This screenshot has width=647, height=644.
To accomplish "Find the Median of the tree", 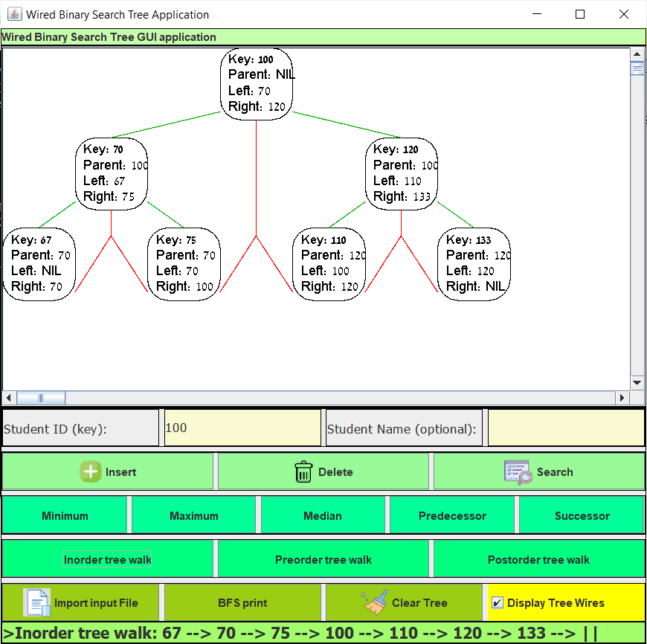I will pos(323,515).
